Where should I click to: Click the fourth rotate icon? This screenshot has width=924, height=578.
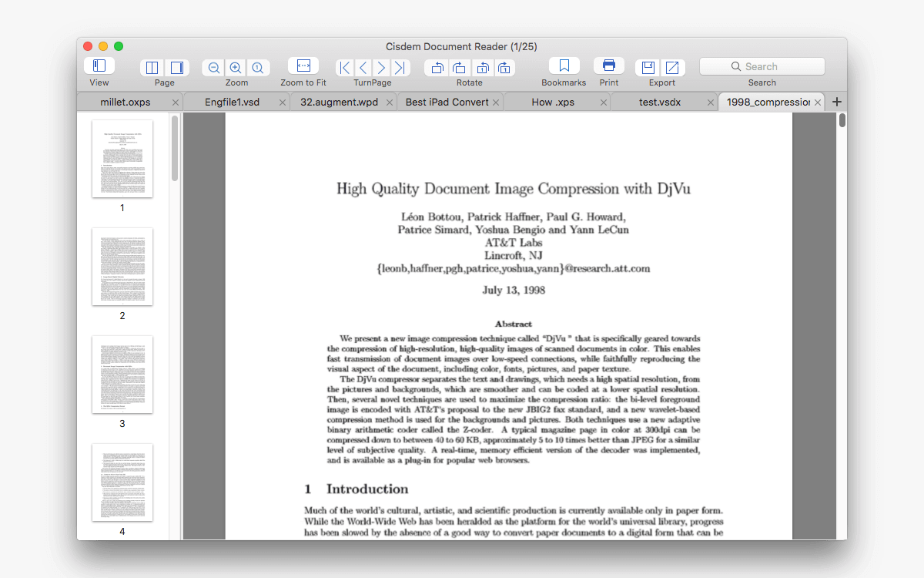(504, 68)
